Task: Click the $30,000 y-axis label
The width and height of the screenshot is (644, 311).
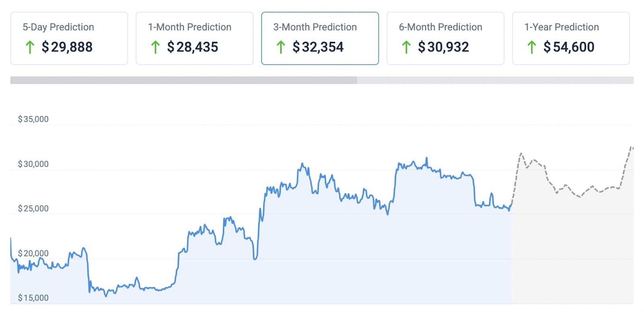Action: (x=33, y=164)
